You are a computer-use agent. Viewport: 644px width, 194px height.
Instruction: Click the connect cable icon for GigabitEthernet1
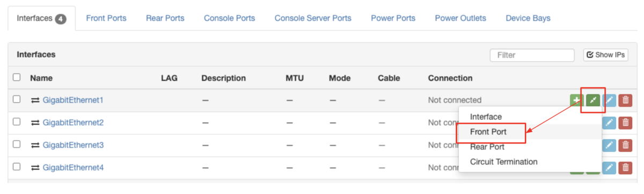(593, 100)
